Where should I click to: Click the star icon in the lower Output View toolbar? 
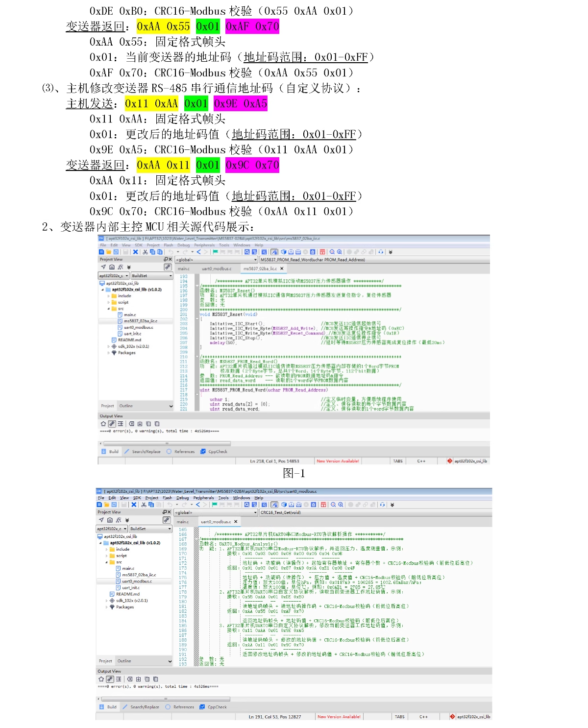pos(101,679)
